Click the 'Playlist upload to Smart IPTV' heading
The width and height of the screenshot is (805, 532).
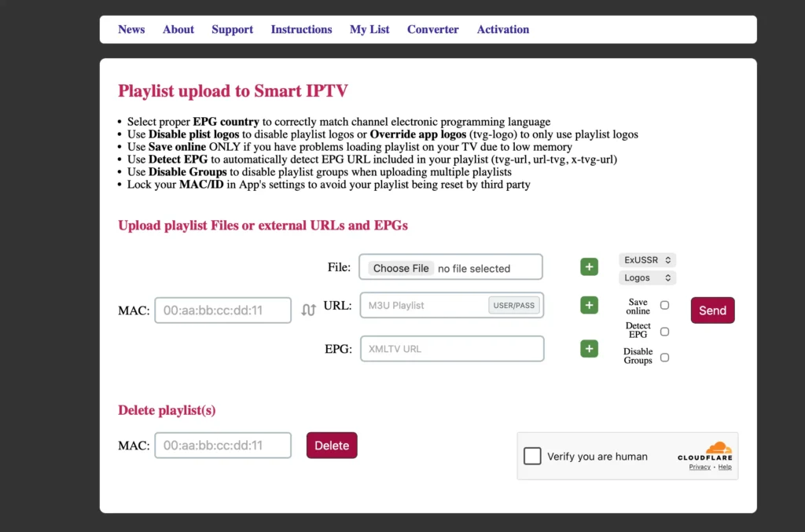(x=233, y=91)
